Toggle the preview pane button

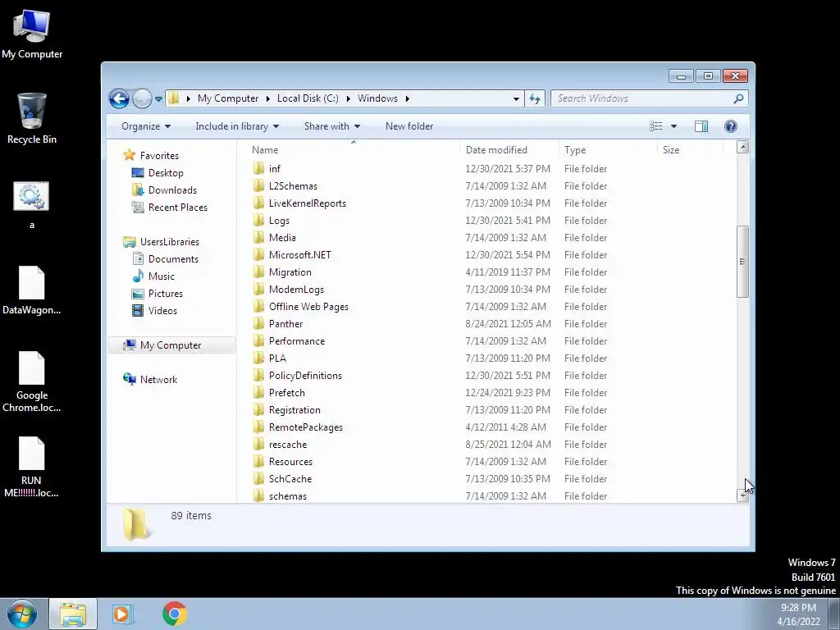(701, 126)
